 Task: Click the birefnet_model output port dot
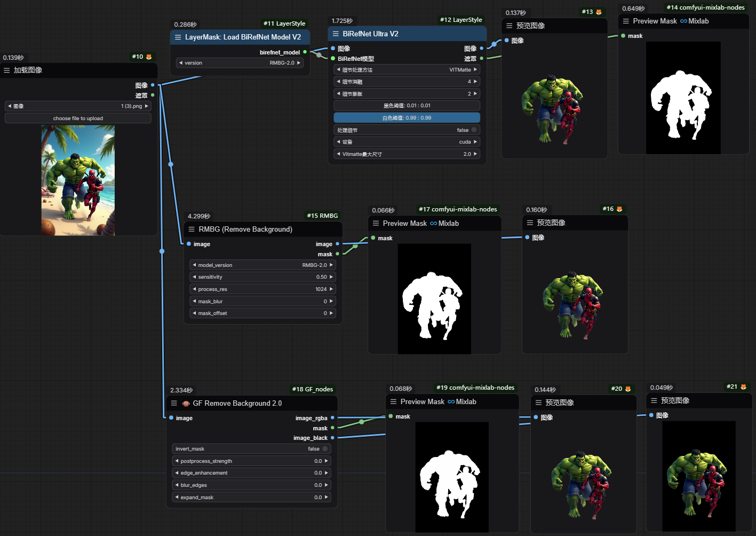[305, 52]
